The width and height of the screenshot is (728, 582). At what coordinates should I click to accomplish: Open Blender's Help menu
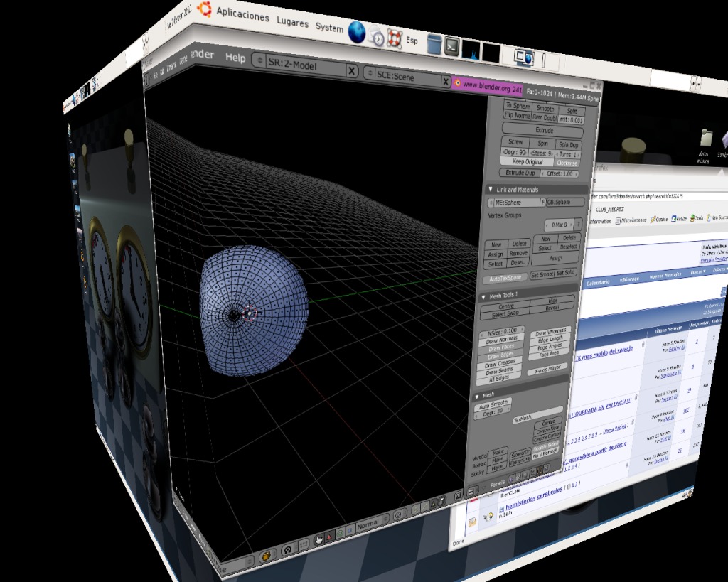pyautogui.click(x=235, y=57)
